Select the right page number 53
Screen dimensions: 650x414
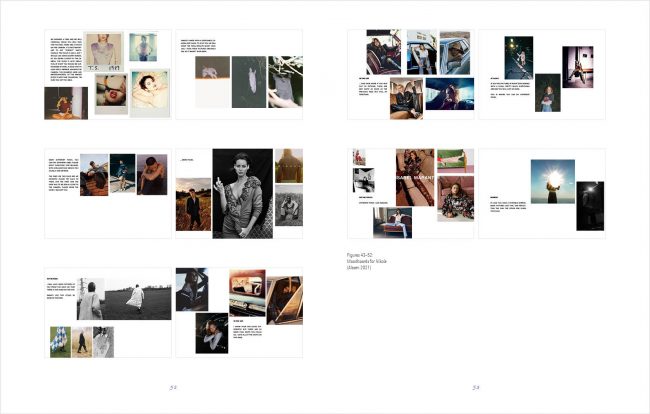pos(476,388)
